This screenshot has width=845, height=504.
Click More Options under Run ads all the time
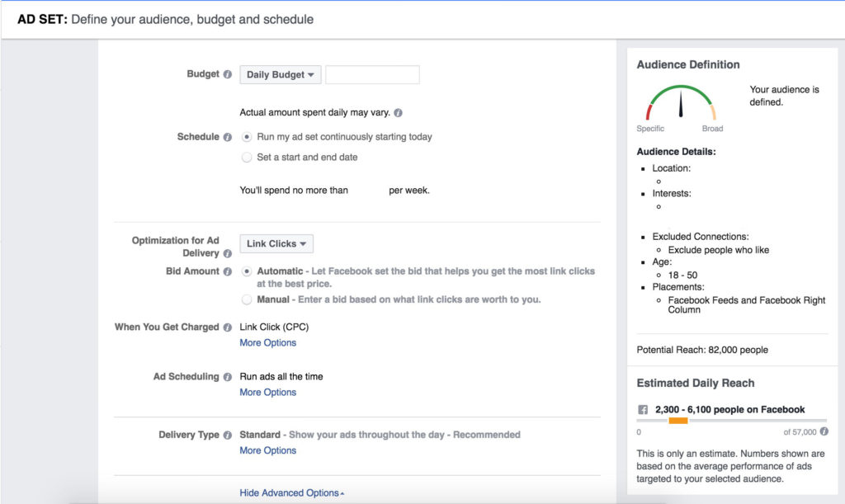point(268,392)
